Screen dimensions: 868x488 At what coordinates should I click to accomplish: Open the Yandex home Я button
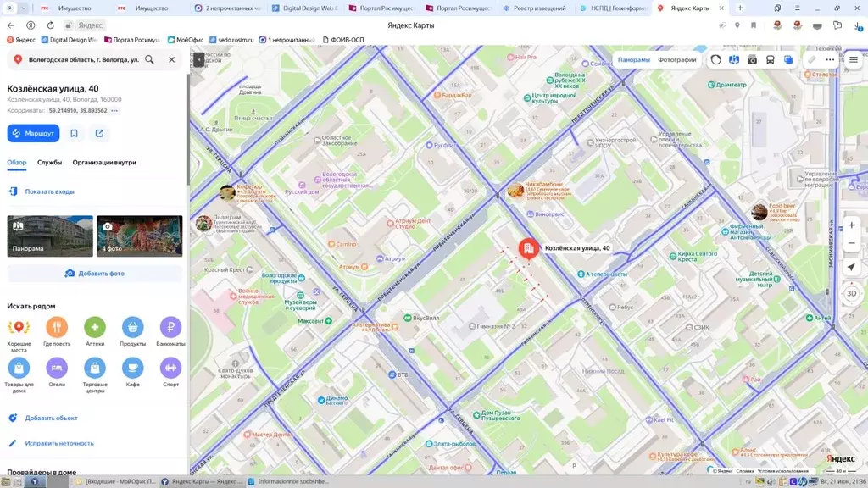31,25
